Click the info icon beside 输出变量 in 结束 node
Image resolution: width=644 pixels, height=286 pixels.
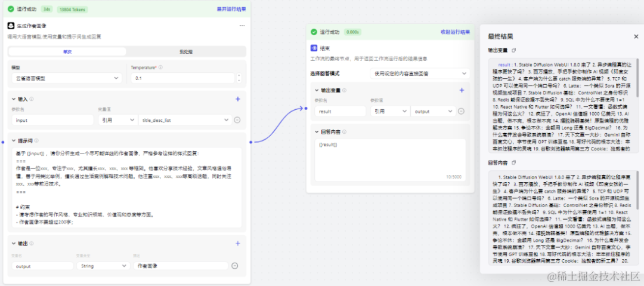pyautogui.click(x=344, y=90)
